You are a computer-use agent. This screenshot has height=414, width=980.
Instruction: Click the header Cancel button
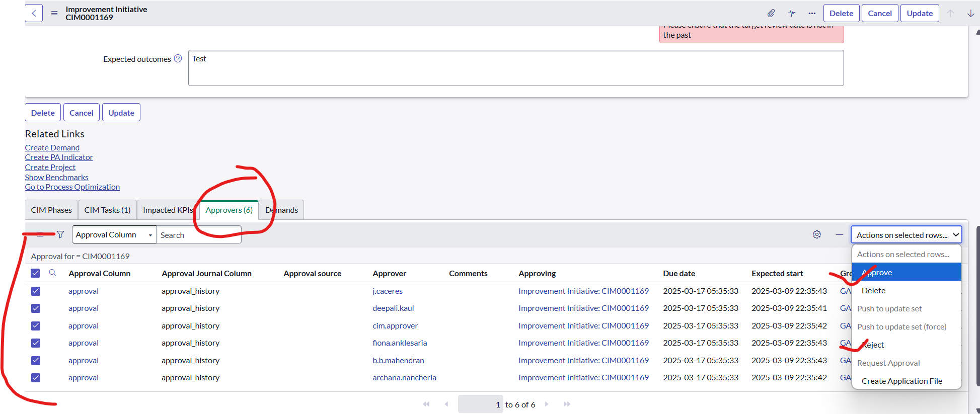click(880, 13)
